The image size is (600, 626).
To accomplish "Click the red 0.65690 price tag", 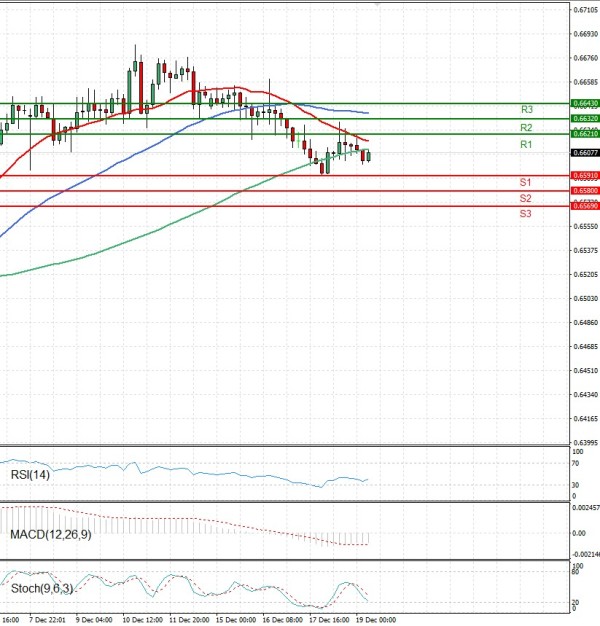I will click(585, 206).
